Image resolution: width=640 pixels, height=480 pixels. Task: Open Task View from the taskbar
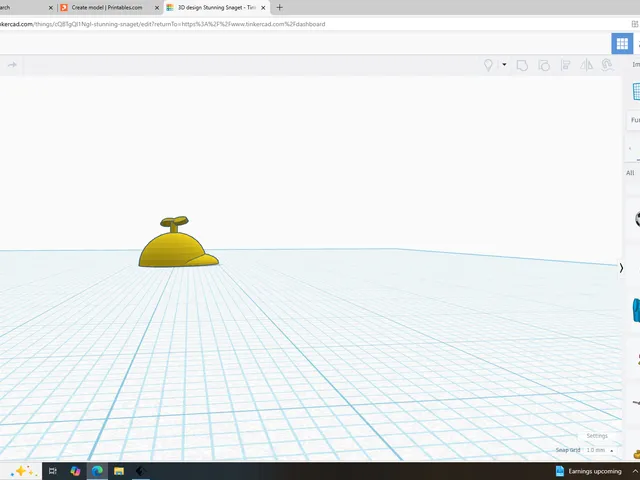pyautogui.click(x=53, y=471)
